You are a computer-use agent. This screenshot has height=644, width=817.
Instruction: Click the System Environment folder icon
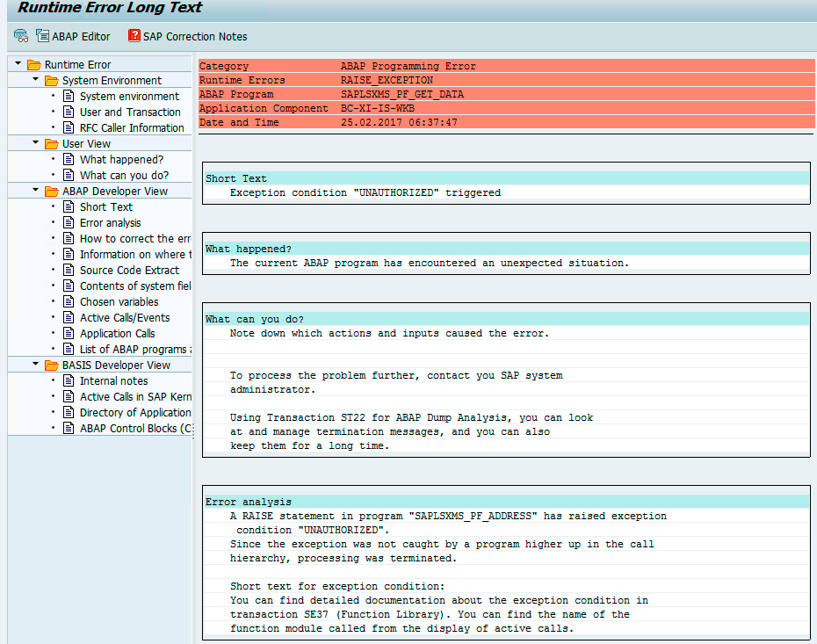[x=52, y=80]
